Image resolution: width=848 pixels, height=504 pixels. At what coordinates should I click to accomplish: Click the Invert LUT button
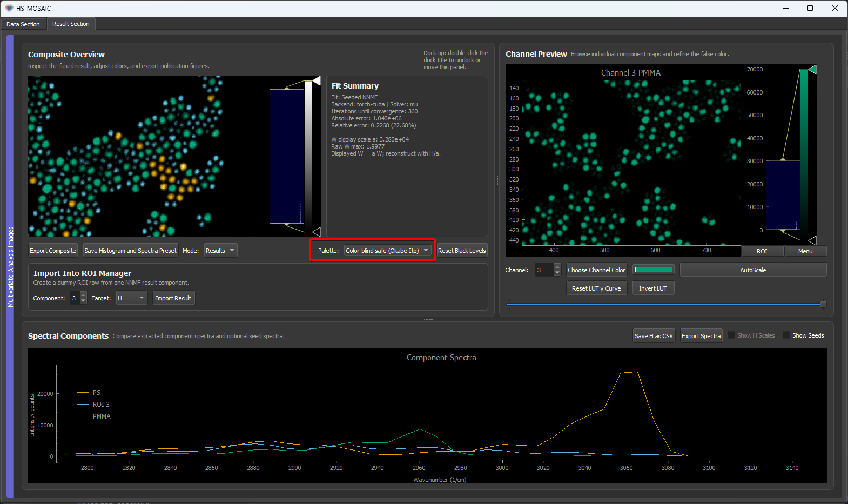tap(653, 288)
